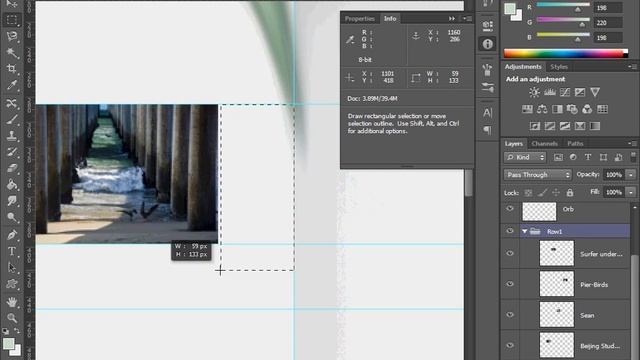Select the Zoom tool
This screenshot has width=640, height=360.
point(12,318)
